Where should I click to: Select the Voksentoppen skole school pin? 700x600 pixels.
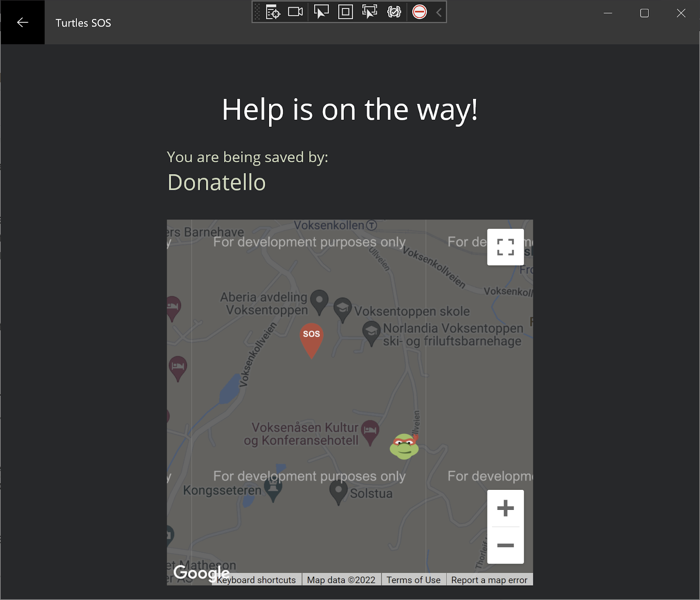[x=343, y=310]
